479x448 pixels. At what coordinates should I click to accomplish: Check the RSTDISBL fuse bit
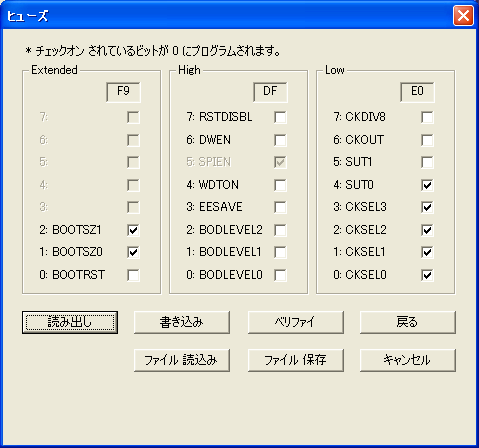pyautogui.click(x=280, y=117)
